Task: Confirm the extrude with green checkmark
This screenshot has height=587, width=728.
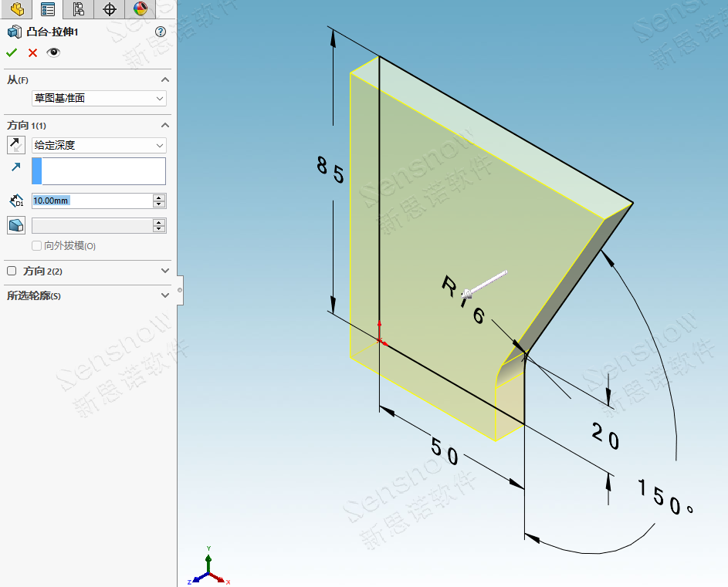Action: 11,52
